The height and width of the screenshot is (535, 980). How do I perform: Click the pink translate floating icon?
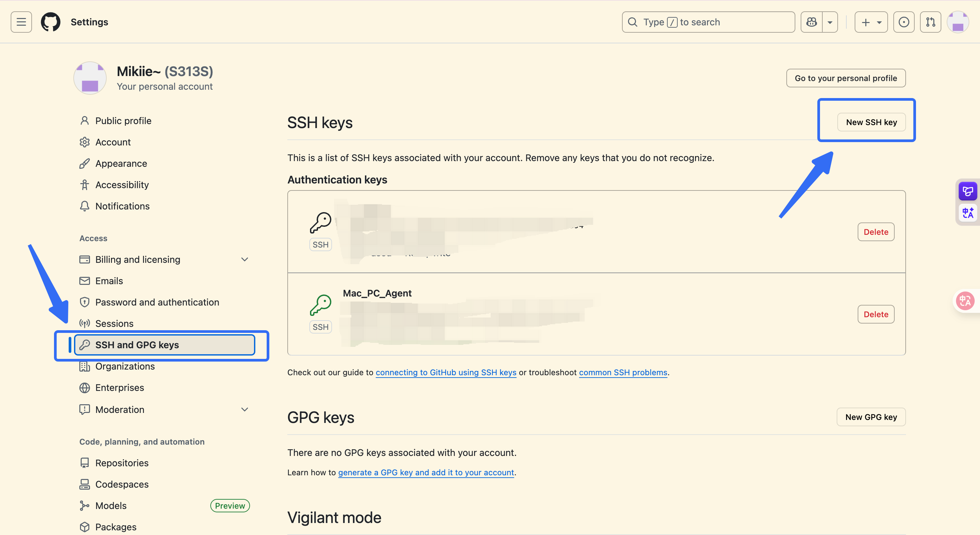tap(965, 301)
